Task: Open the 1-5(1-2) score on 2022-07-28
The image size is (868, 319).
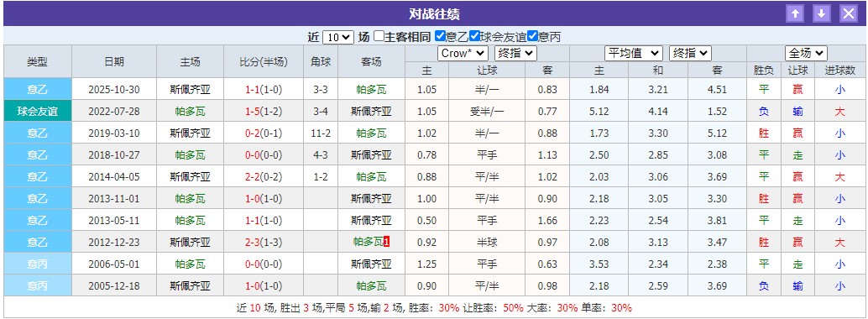Action: tap(264, 112)
